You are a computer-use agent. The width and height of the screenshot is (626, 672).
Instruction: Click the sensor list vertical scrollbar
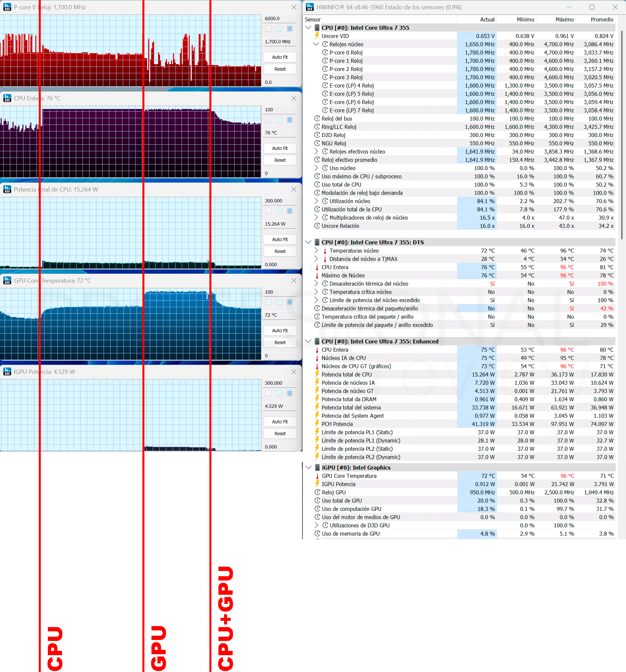[621, 134]
